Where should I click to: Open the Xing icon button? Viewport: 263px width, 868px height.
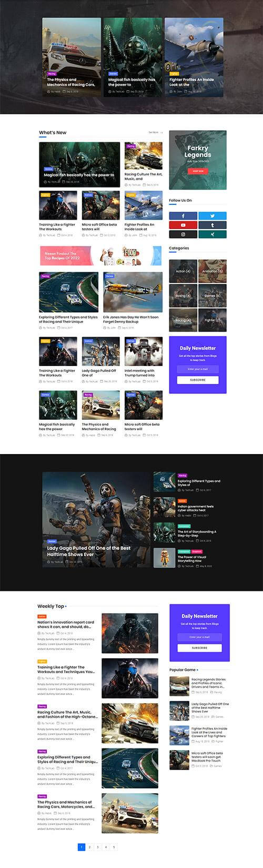(x=213, y=234)
